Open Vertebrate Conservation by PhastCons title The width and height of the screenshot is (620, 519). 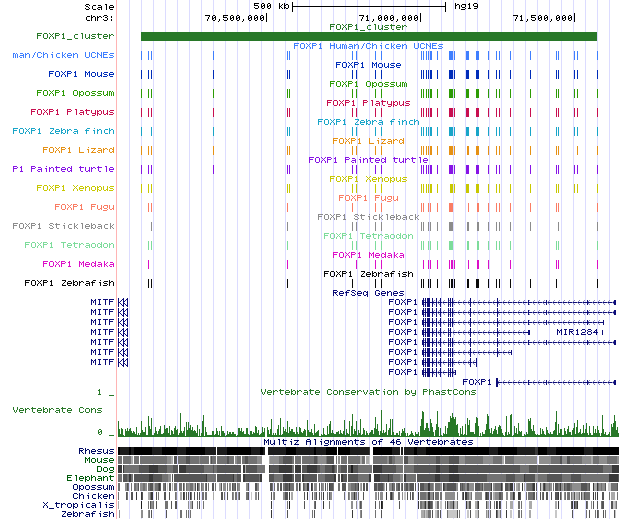point(367,391)
